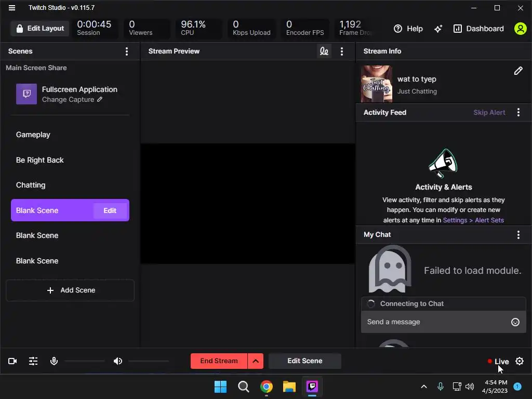Image resolution: width=532 pixels, height=399 pixels.
Task: Select the last Blank Scene in list
Action: pyautogui.click(x=70, y=261)
